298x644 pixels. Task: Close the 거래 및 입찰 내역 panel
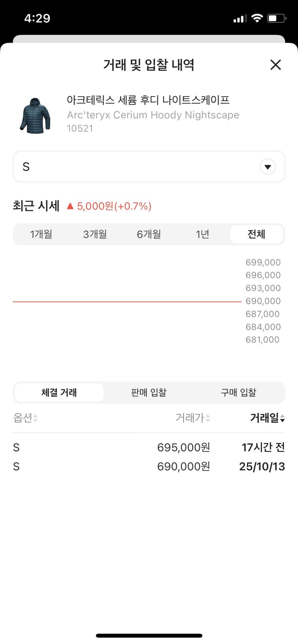(275, 65)
